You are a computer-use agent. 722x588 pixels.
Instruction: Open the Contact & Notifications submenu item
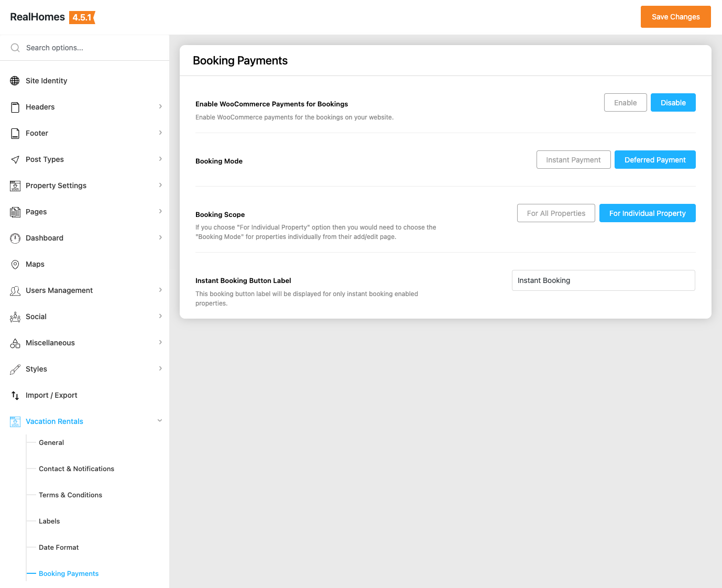click(x=76, y=469)
